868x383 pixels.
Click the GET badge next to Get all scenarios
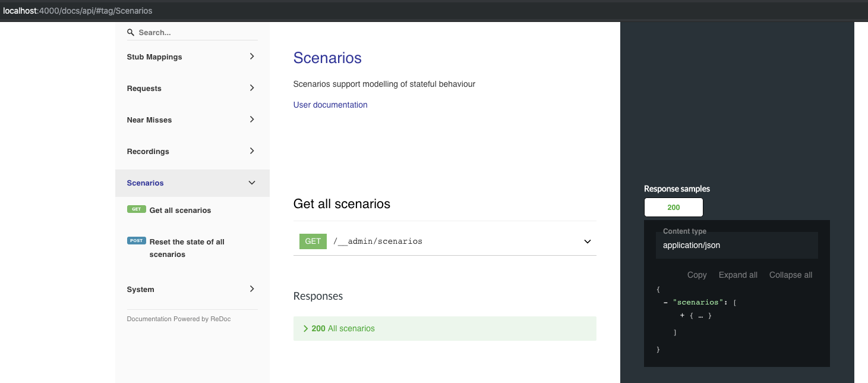(x=136, y=209)
